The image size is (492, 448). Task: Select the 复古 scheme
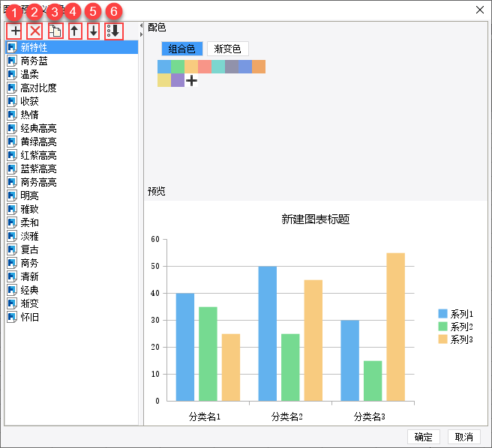coord(72,249)
